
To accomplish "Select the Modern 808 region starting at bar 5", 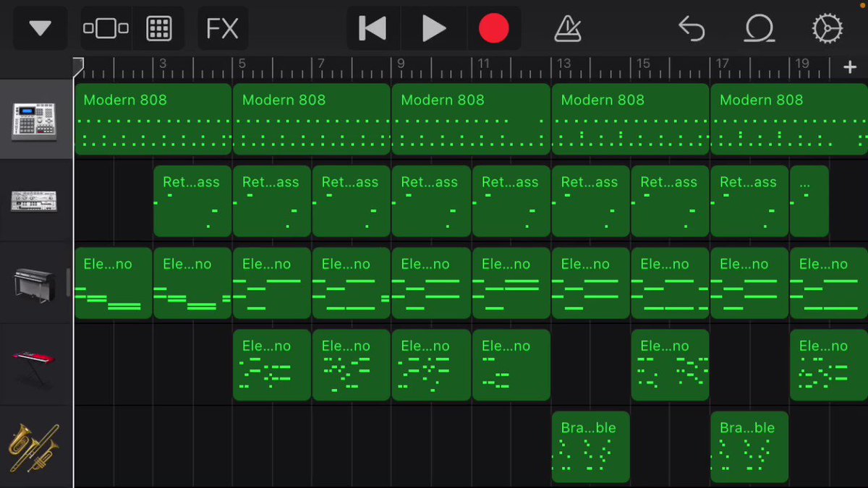I will click(x=312, y=119).
